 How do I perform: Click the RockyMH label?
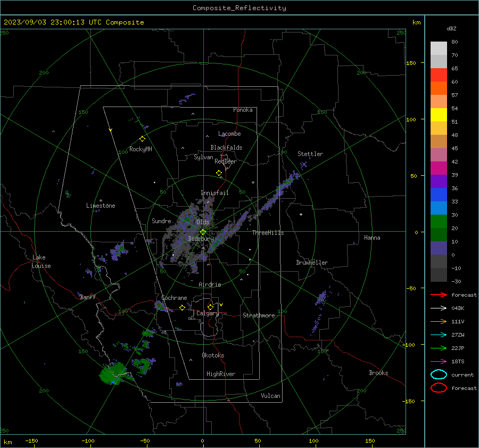pos(141,149)
